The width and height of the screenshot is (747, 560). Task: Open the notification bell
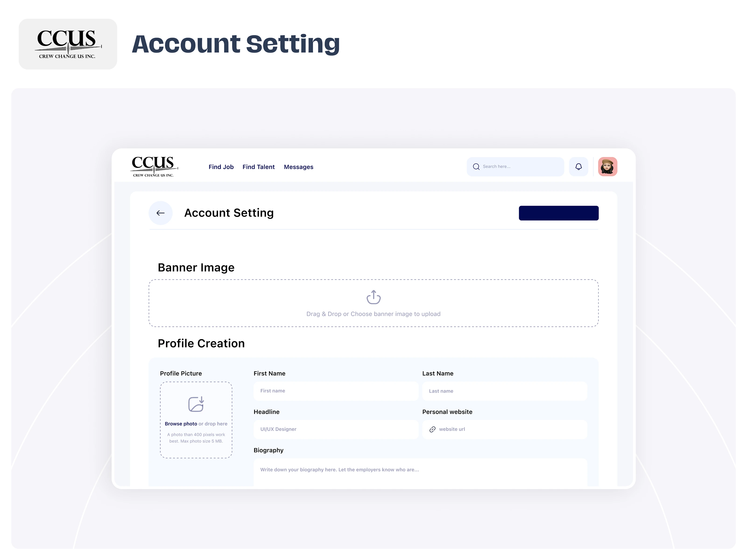click(x=578, y=167)
